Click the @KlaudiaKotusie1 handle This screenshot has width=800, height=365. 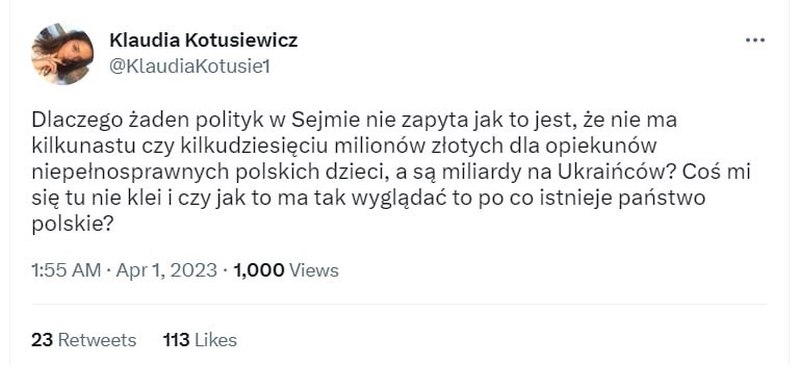(189, 67)
